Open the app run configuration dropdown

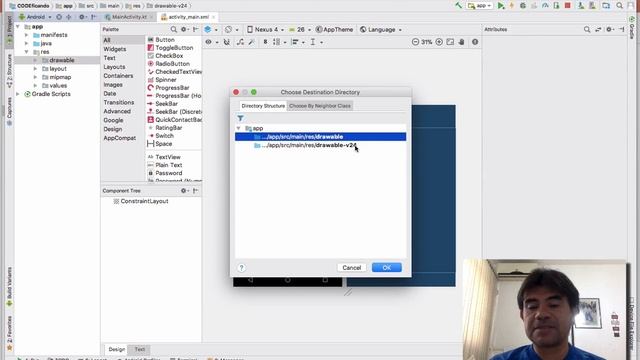(480, 6)
